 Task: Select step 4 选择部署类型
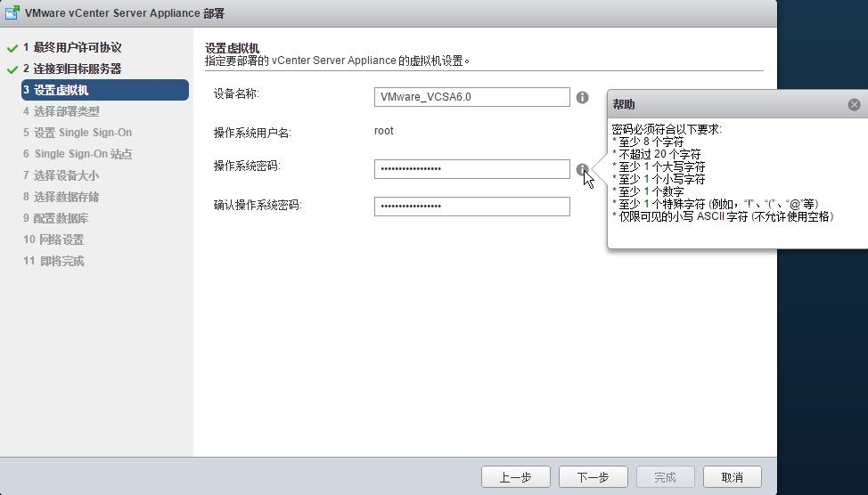click(x=61, y=111)
